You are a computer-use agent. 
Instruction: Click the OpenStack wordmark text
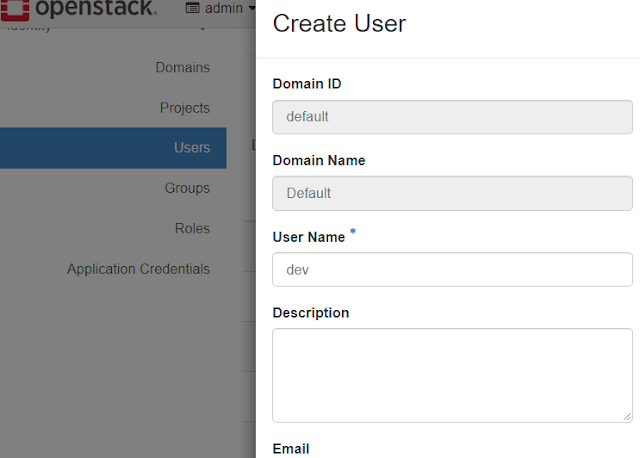point(97,9)
